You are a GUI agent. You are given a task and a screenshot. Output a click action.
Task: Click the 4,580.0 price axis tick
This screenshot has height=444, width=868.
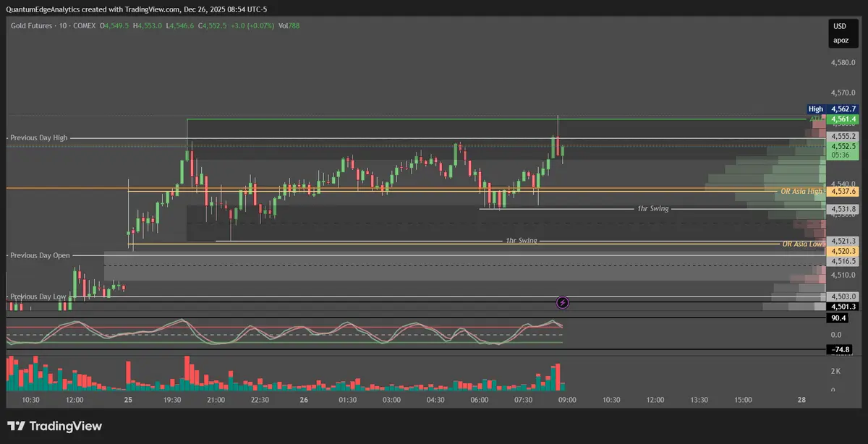(843, 62)
